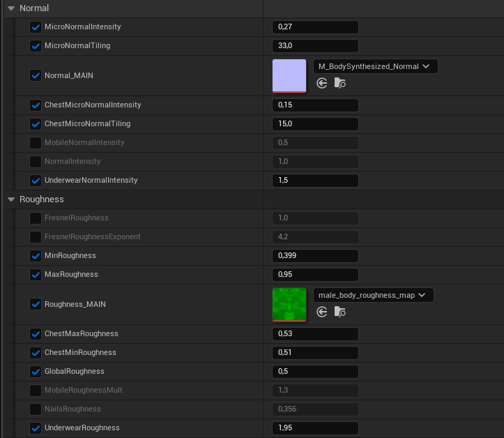Click the disabled FresnelRoughnessExponent value 4,2
The width and height of the screenshot is (504, 438).
click(x=315, y=237)
